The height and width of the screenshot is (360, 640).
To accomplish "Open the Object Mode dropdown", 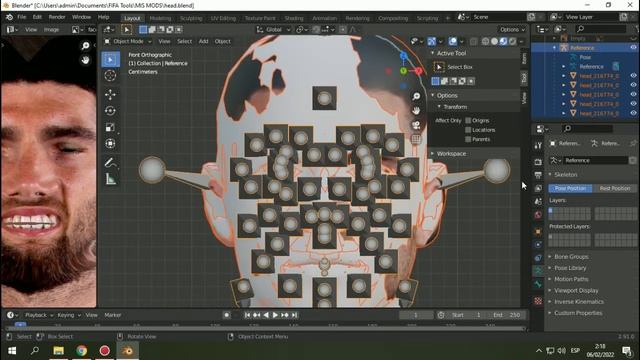I will [128, 41].
